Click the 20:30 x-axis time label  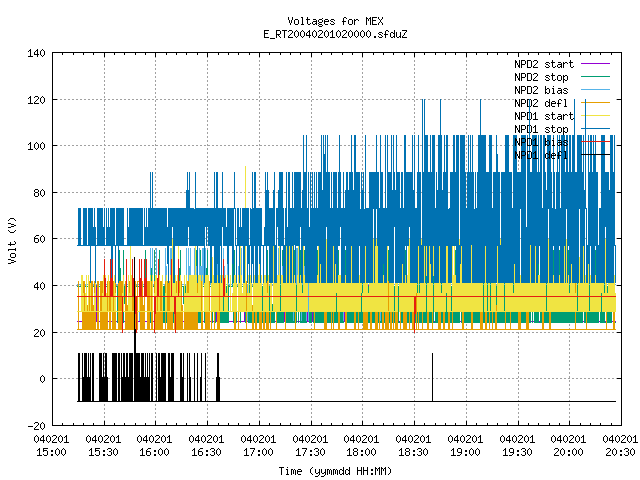(620, 452)
